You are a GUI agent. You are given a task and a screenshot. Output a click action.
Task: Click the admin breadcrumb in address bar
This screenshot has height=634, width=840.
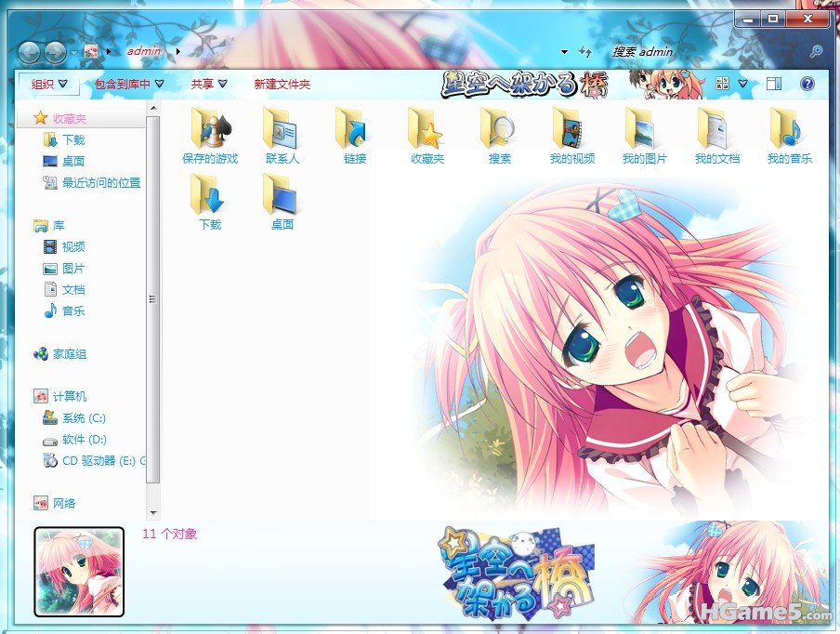(144, 51)
